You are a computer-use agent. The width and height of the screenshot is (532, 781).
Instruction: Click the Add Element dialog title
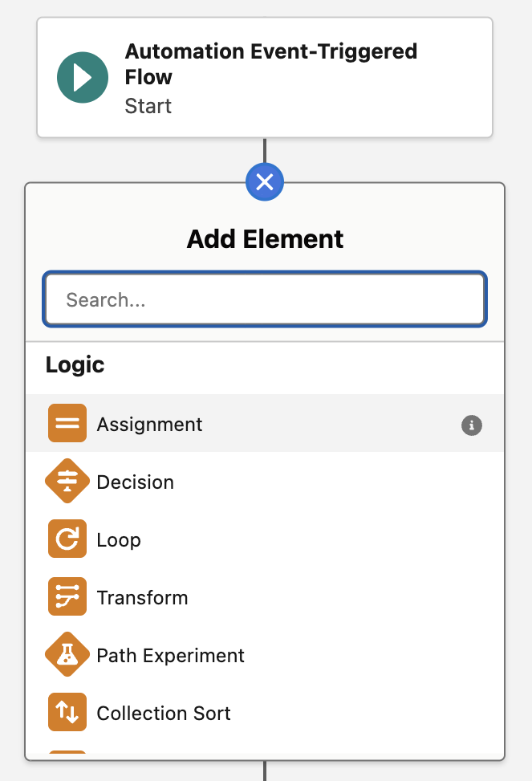(x=265, y=238)
